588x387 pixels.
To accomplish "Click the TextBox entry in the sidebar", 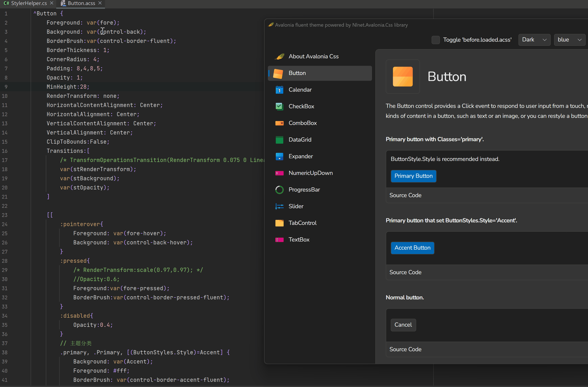I will [x=299, y=239].
